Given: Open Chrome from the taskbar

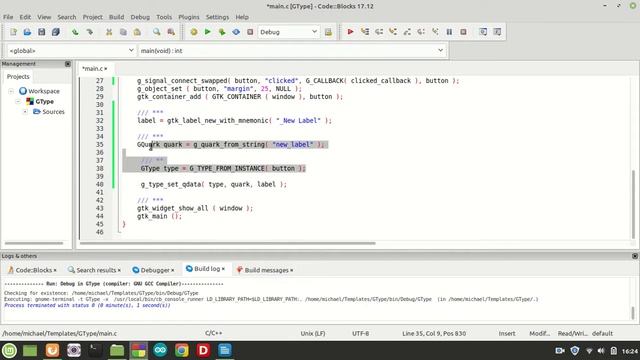Looking at the screenshot, I should click(182, 350).
